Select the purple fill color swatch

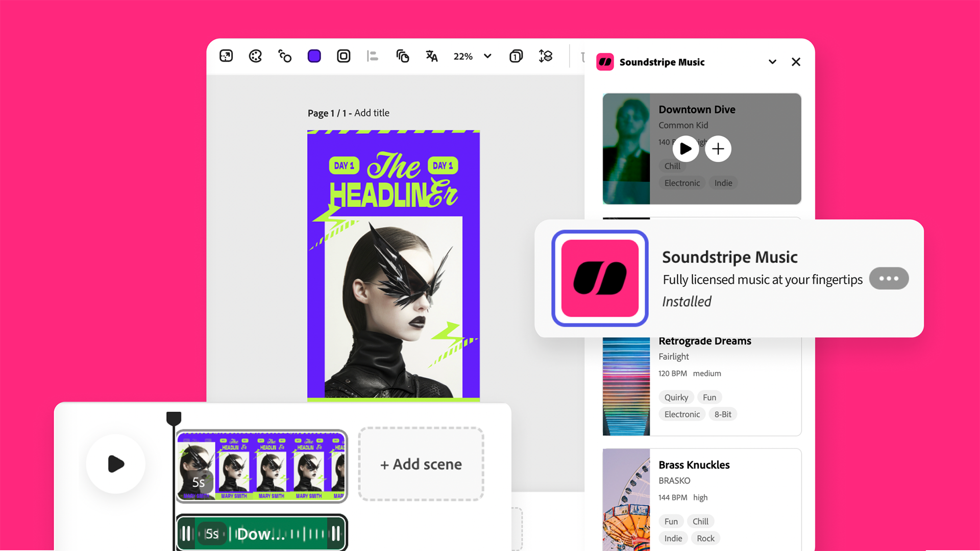pos(314,56)
